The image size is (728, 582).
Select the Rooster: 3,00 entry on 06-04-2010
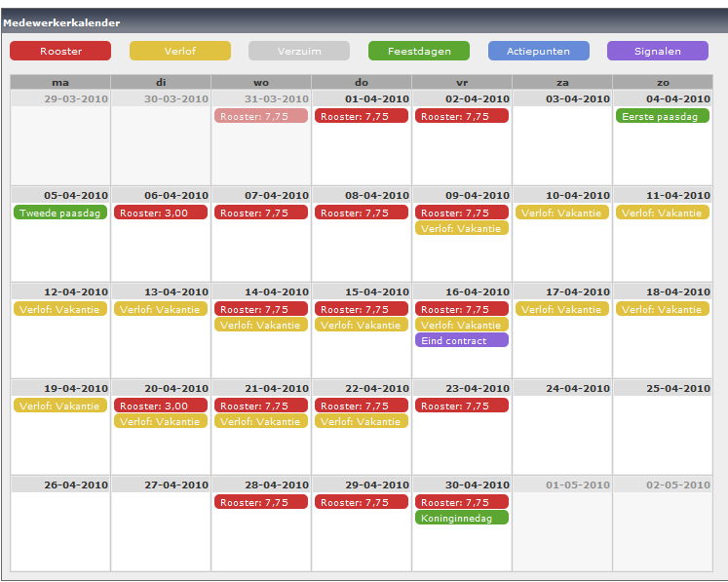(161, 213)
